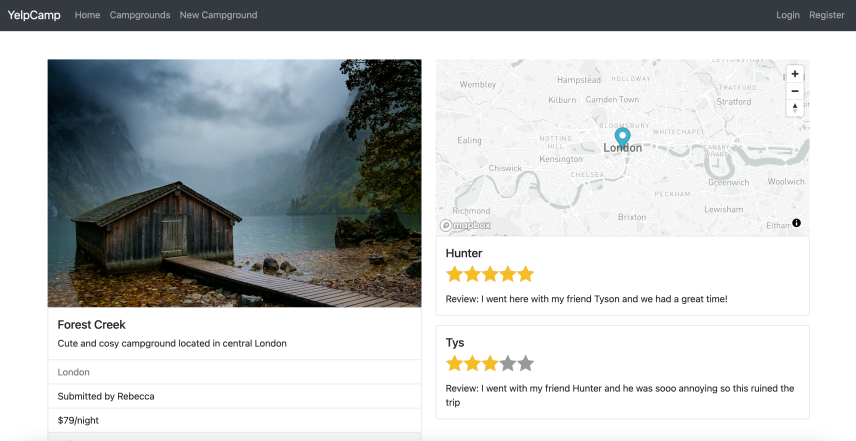Viewport: 856px width, 441px height.
Task: Click the Forest Creek title text
Action: point(92,325)
